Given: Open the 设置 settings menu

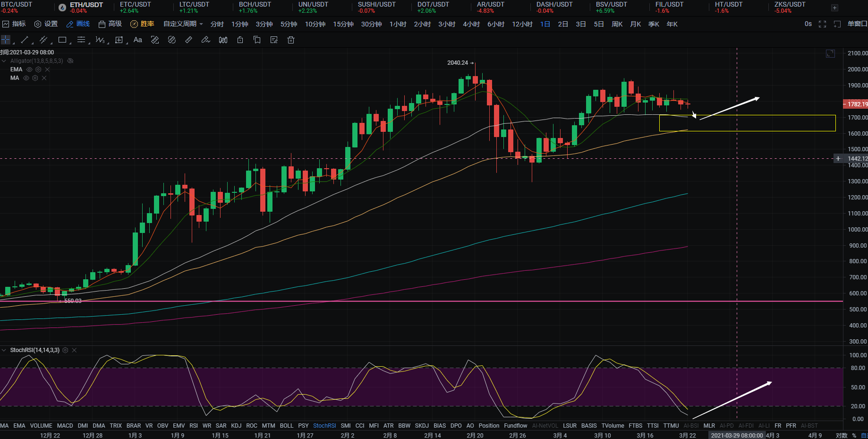Looking at the screenshot, I should (x=46, y=24).
